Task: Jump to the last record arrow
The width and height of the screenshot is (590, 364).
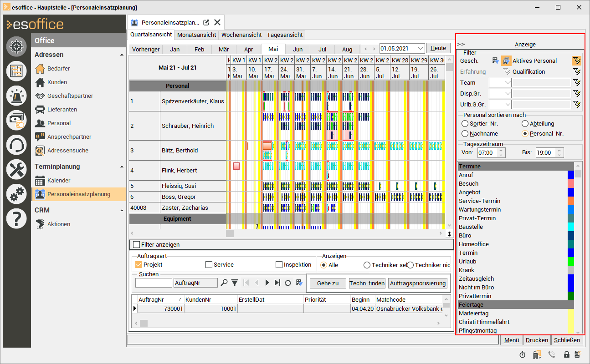Action: [277, 283]
